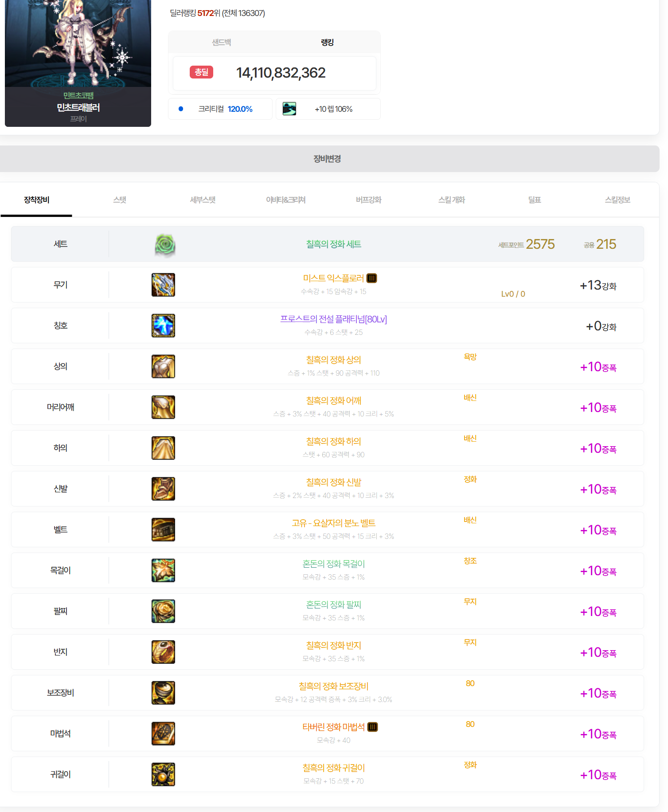Viewport: 668px width, 812px height.
Task: Click the 프로스트의 전설 플래티넘 item name link
Action: coord(333,319)
